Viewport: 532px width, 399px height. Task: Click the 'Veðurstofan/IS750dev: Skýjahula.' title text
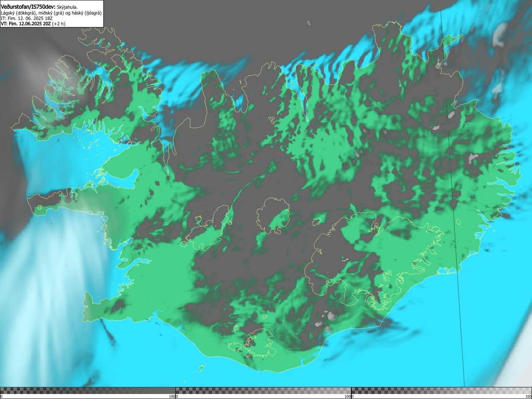click(x=39, y=7)
